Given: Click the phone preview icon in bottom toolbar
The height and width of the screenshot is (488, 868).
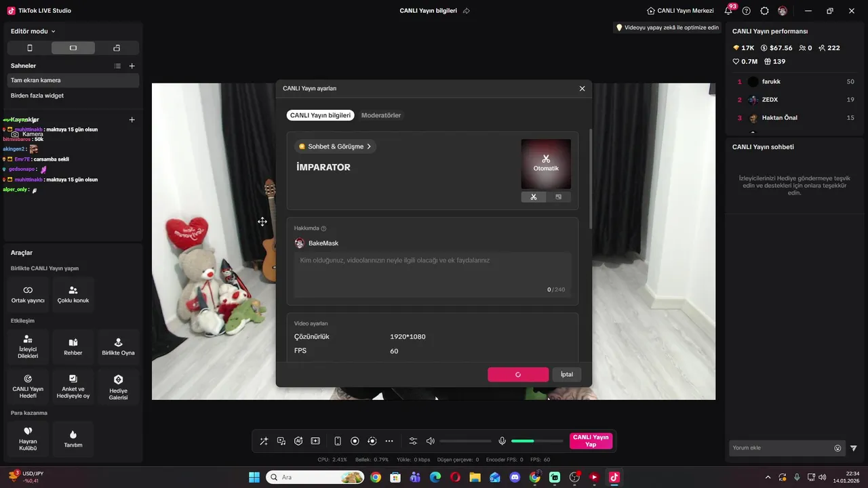Looking at the screenshot, I should click(338, 441).
